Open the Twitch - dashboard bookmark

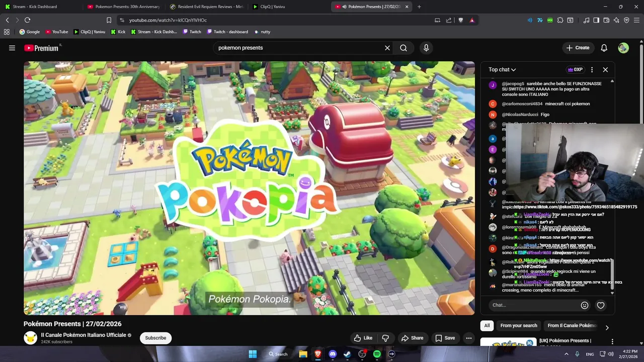227,32
